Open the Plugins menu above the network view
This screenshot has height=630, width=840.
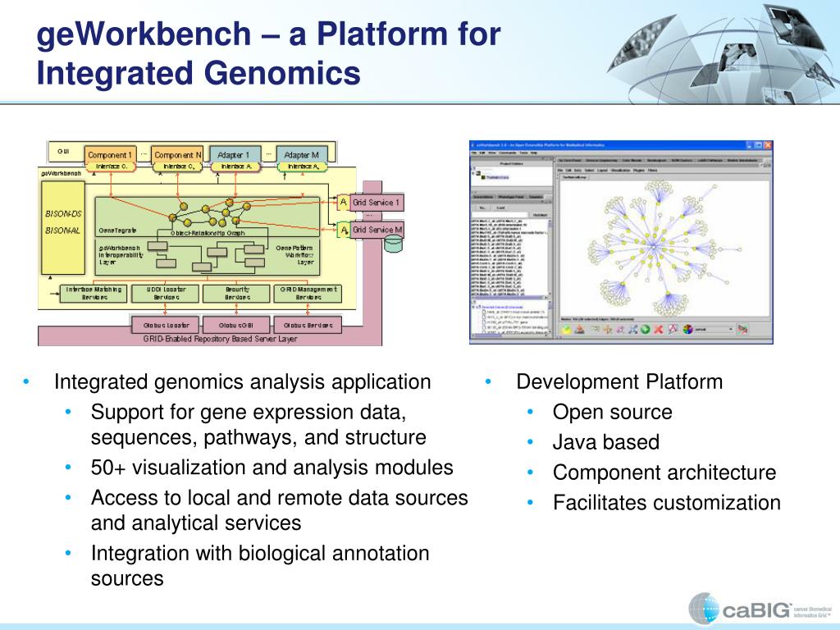coord(638,171)
